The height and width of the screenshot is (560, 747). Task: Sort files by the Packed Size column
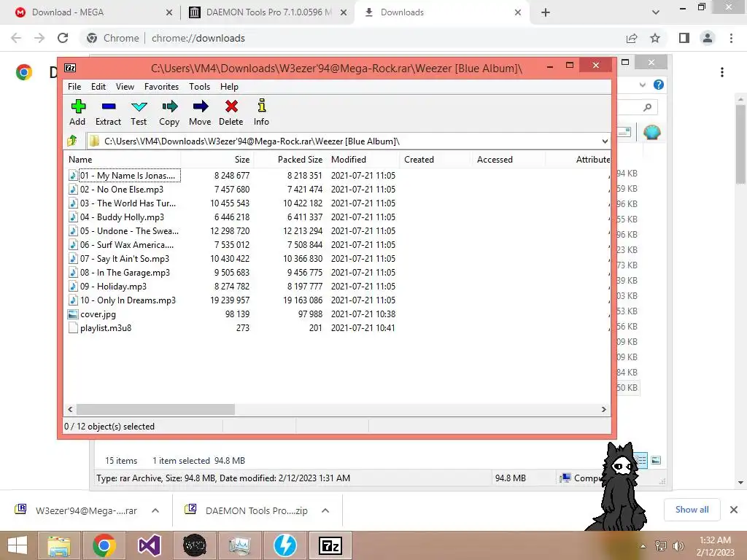(x=290, y=160)
